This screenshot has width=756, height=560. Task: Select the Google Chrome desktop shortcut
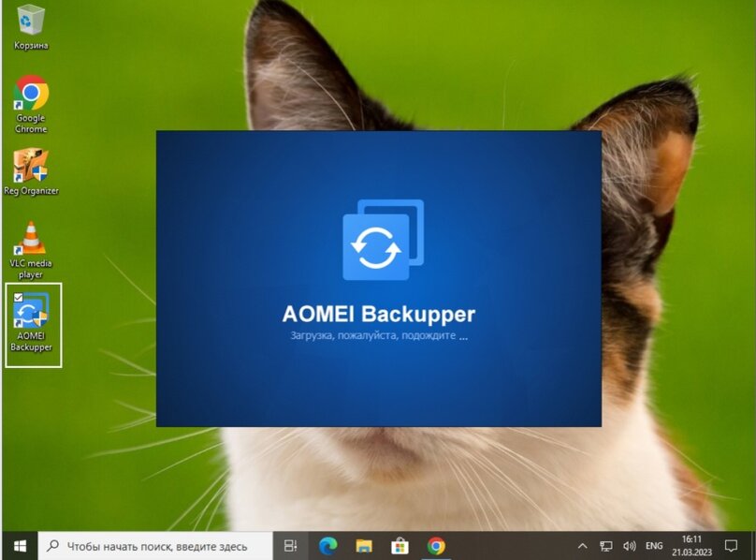tap(31, 104)
